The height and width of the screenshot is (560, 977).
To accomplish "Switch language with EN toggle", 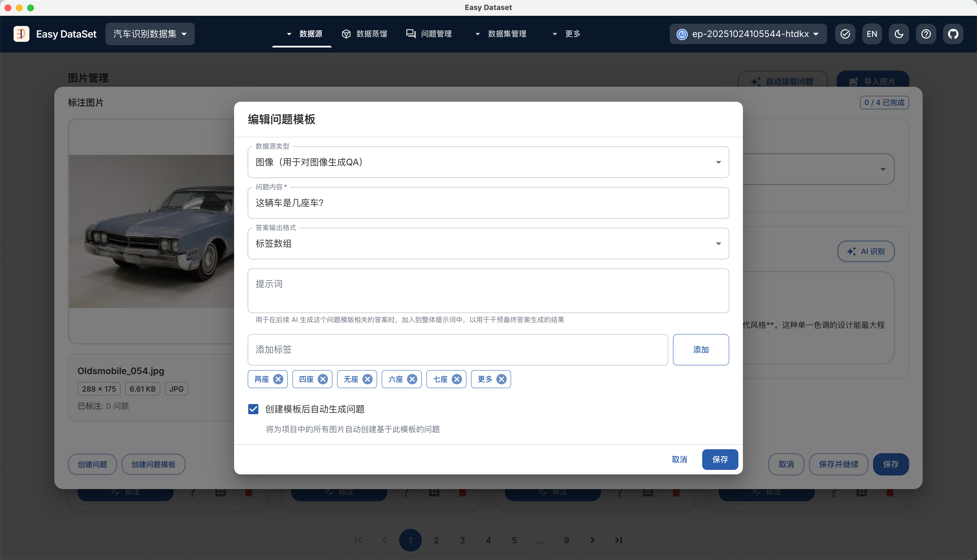I will pos(872,34).
